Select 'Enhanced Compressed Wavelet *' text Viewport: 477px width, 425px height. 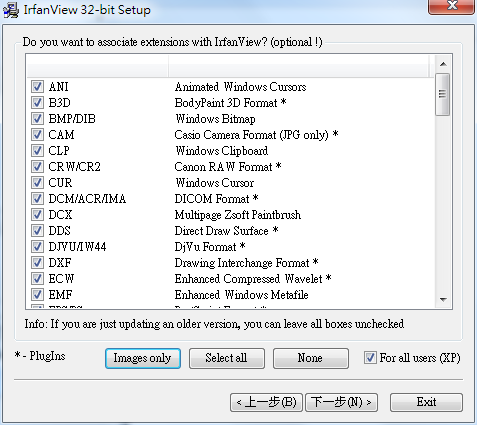(x=253, y=279)
